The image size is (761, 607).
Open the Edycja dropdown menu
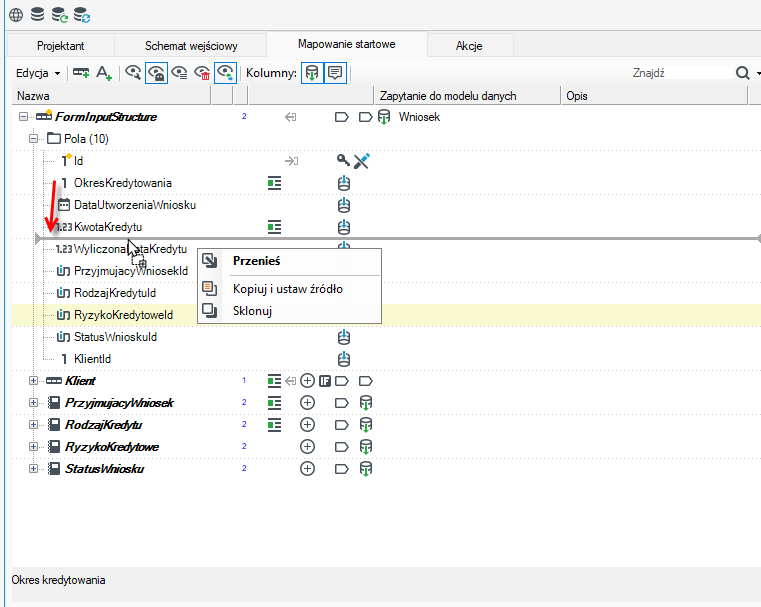pyautogui.click(x=38, y=73)
